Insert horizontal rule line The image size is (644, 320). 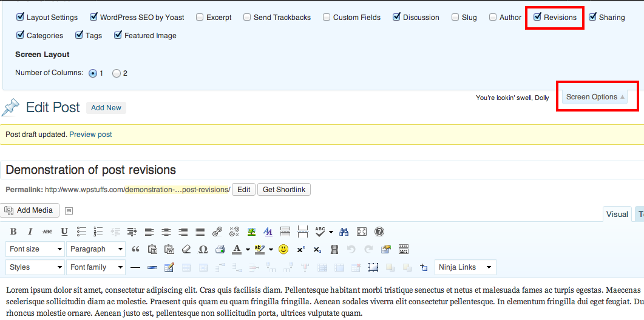click(135, 267)
